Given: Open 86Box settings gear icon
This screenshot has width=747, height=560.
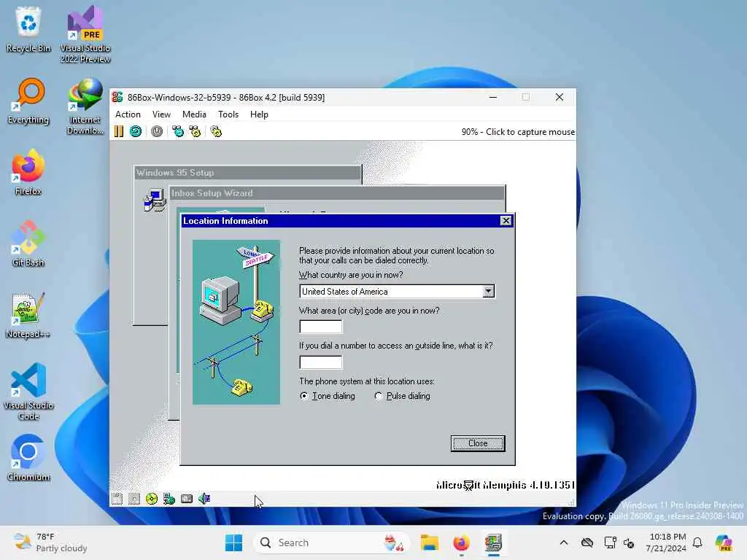Looking at the screenshot, I should pos(216,131).
